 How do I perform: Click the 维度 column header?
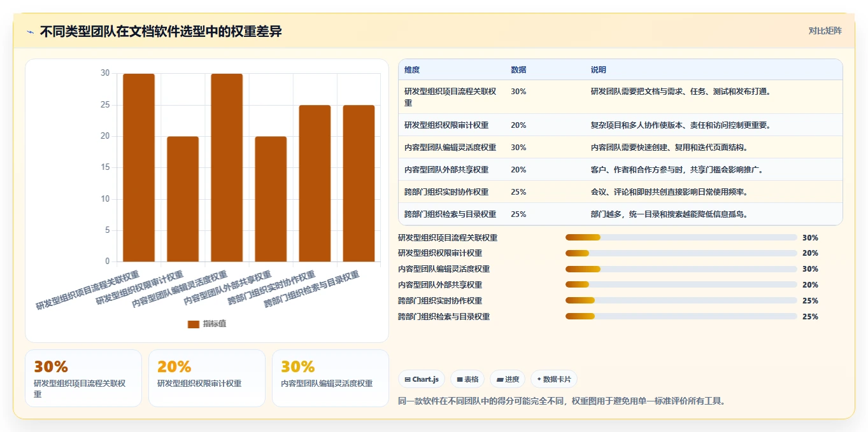pos(412,70)
